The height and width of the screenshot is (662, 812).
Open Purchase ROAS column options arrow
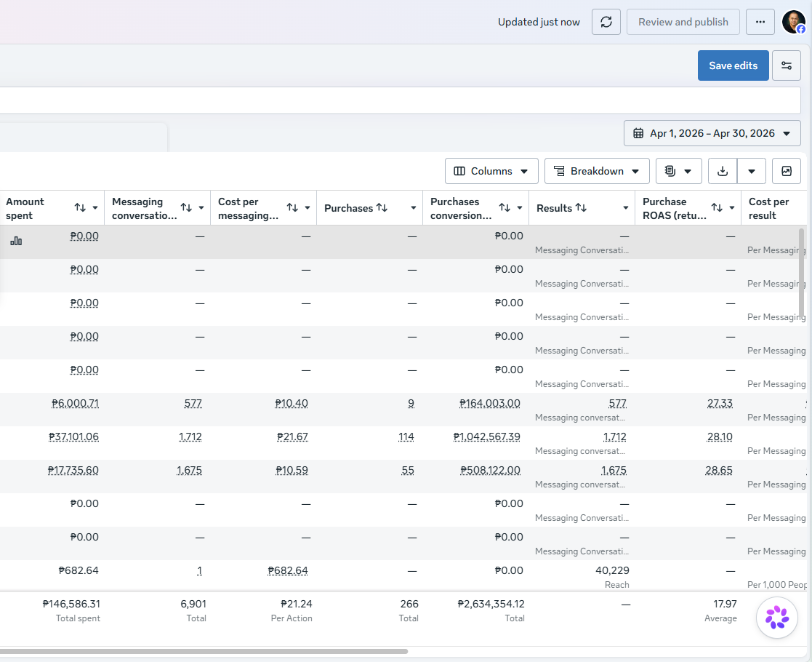[x=732, y=208]
